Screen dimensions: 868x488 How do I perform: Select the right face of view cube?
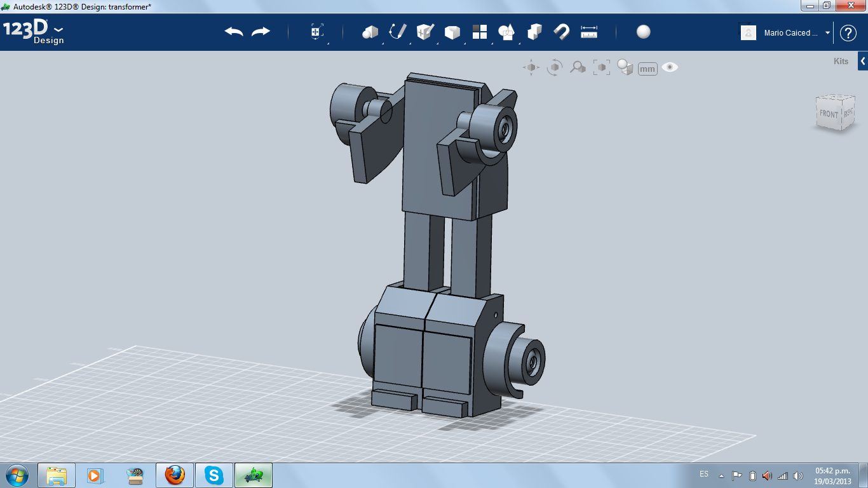(848, 112)
